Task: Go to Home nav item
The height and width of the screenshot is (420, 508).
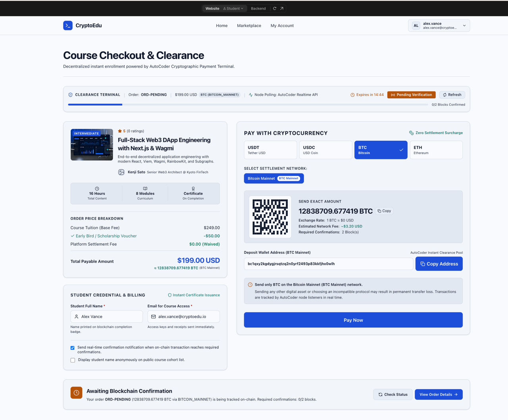Action: 222,25
